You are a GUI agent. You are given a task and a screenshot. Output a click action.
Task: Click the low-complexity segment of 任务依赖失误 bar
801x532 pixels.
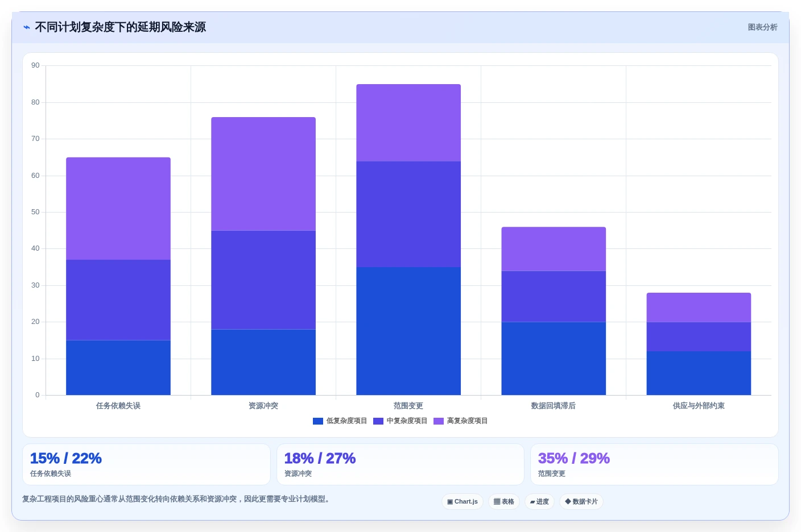coord(118,368)
